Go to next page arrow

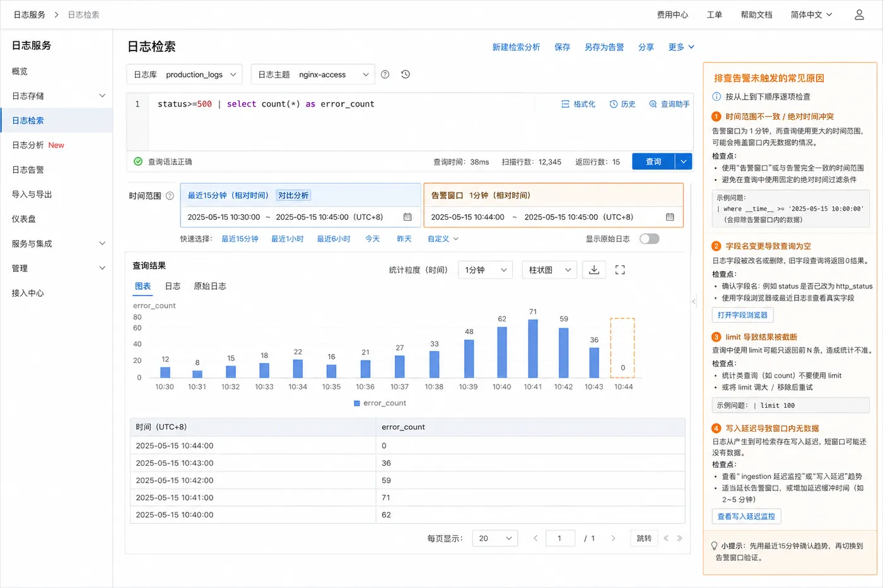tap(613, 538)
